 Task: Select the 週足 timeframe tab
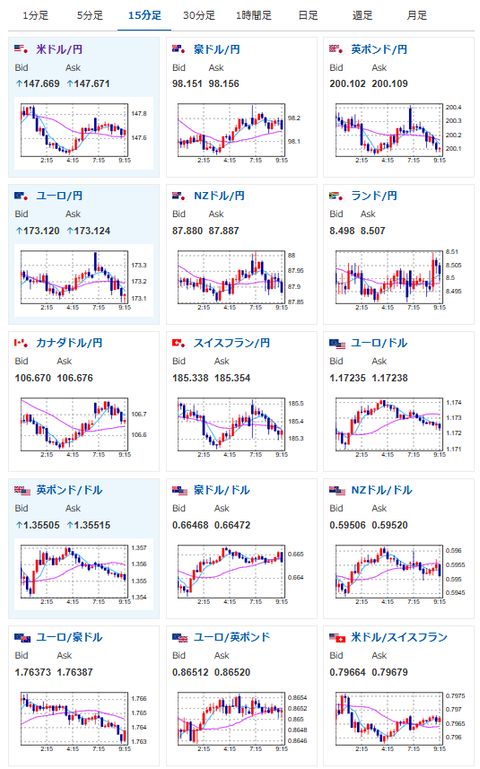[363, 16]
